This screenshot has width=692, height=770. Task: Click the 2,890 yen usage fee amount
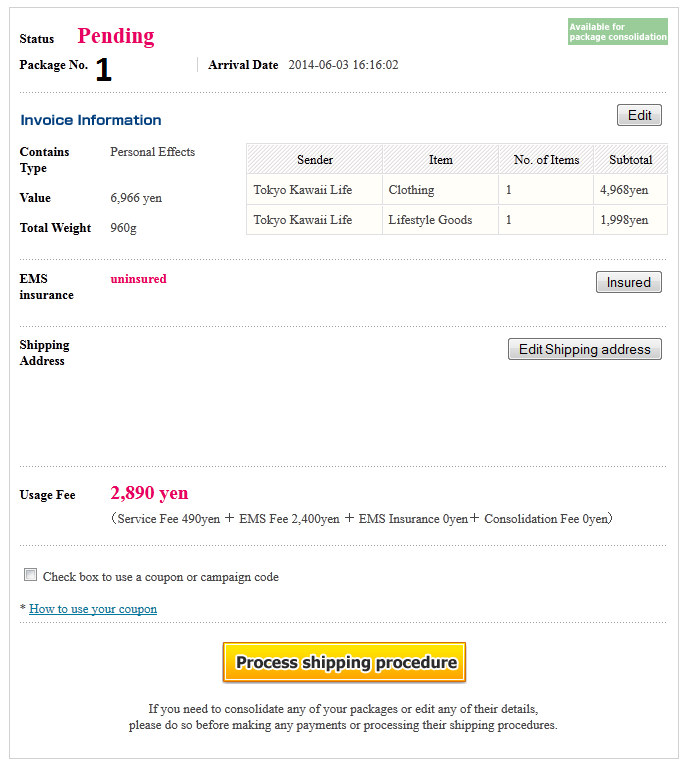149,493
